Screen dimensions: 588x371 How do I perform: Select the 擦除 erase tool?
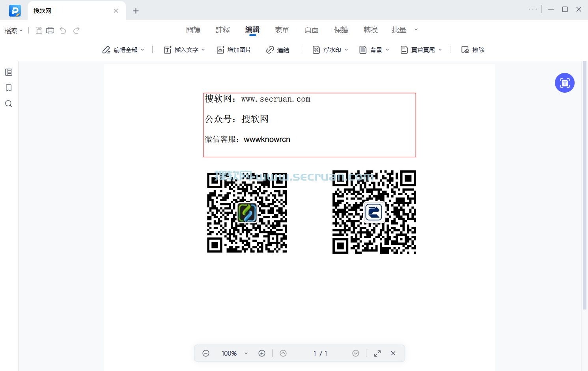point(473,50)
